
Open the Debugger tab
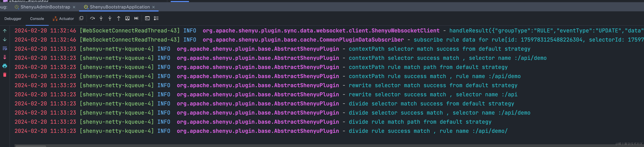tap(13, 19)
